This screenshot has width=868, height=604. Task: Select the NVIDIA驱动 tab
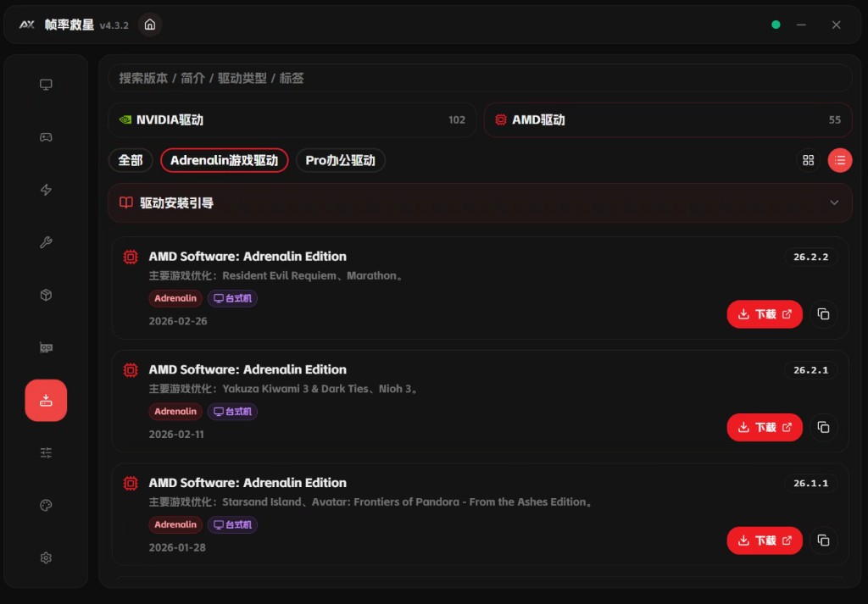click(292, 120)
